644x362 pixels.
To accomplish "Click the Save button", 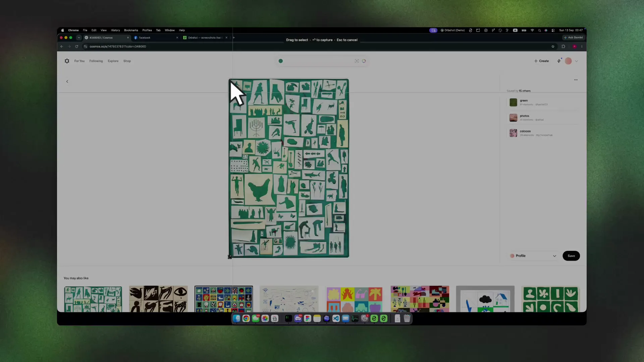I will pos(571,256).
